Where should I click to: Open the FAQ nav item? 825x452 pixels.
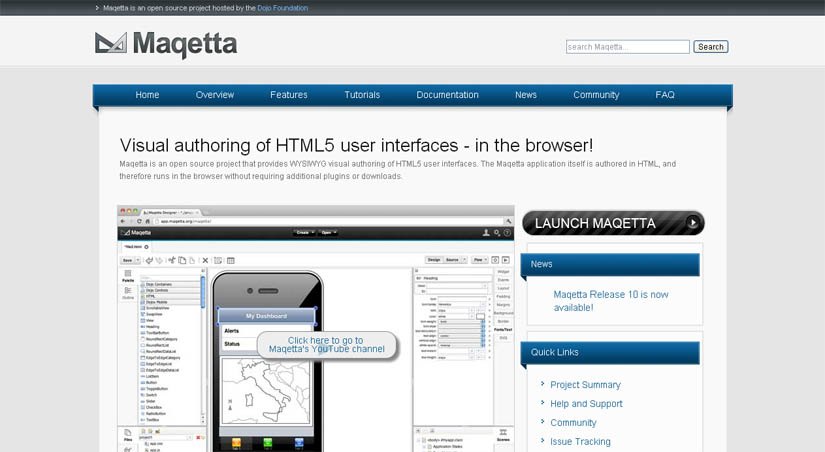tap(665, 95)
